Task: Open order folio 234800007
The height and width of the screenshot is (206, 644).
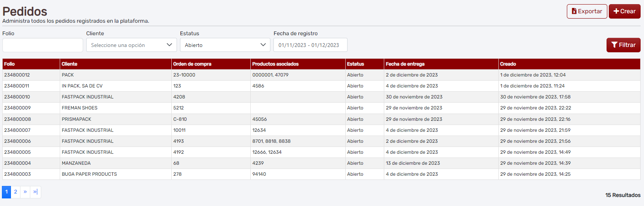Action: click(17, 130)
